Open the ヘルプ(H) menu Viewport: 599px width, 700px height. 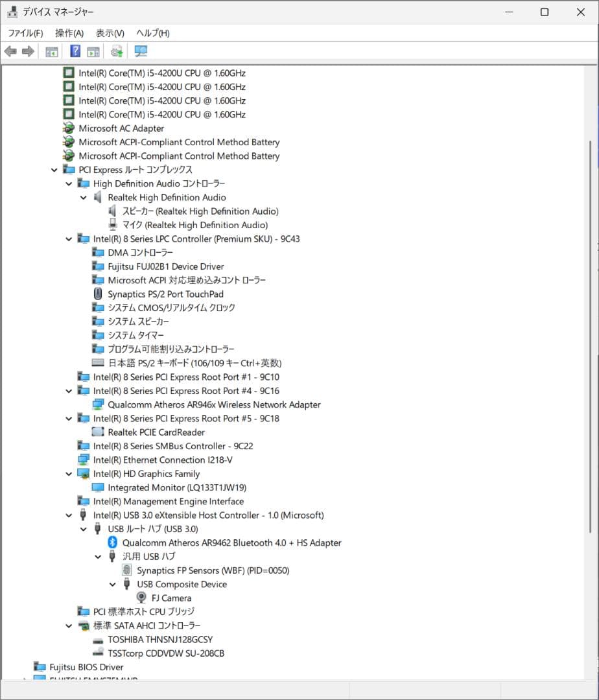tap(152, 33)
